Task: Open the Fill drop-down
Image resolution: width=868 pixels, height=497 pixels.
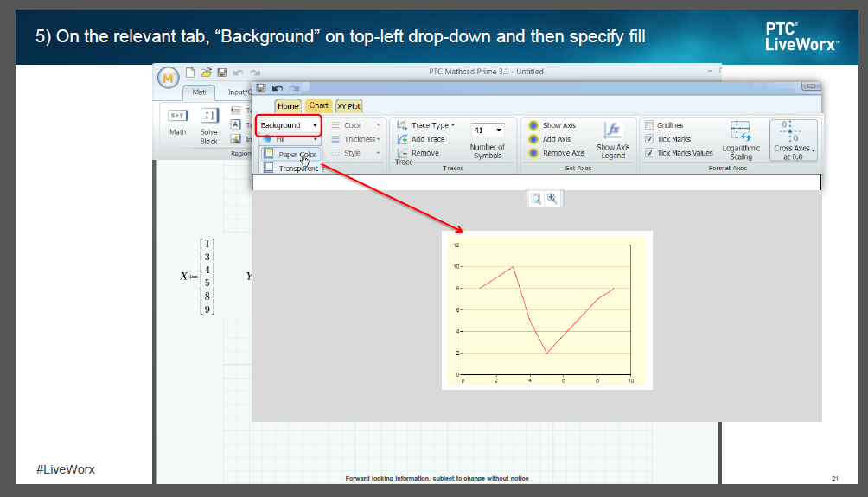Action: click(x=290, y=139)
